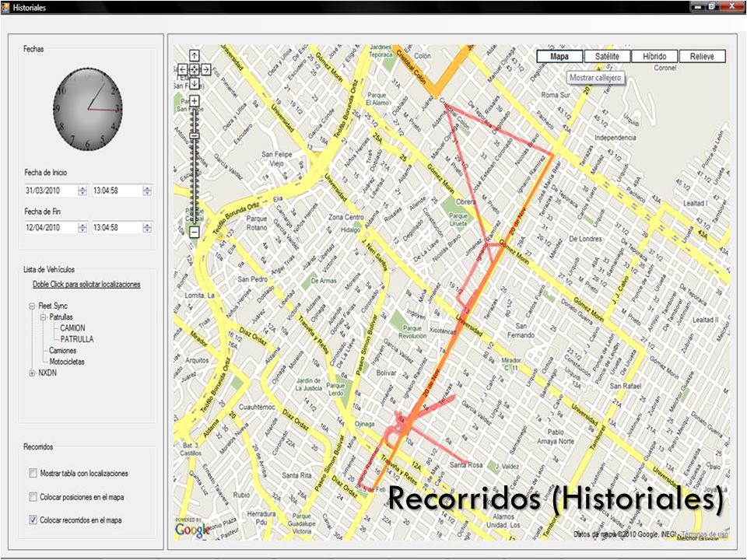Pan the map right with the arrow
Image resolution: width=747 pixels, height=560 pixels.
(x=205, y=69)
